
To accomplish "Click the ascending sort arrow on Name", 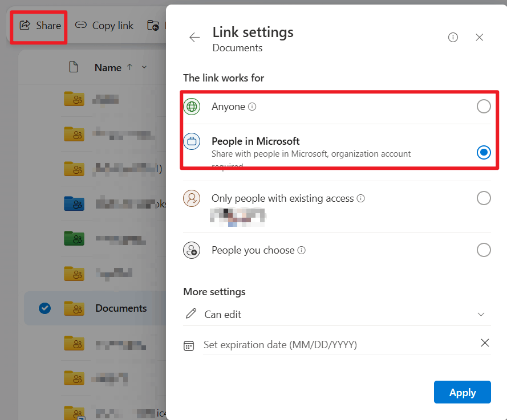I will [129, 67].
